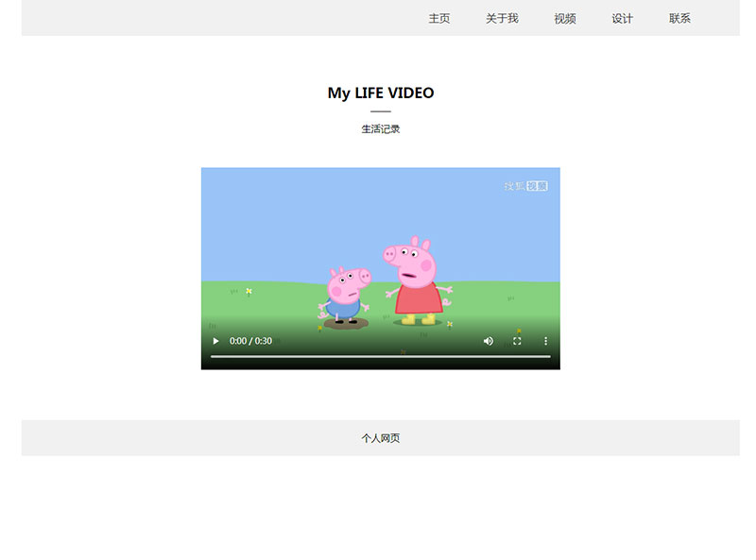756x560 pixels.
Task: Open the 主页 navigation link
Action: click(439, 18)
